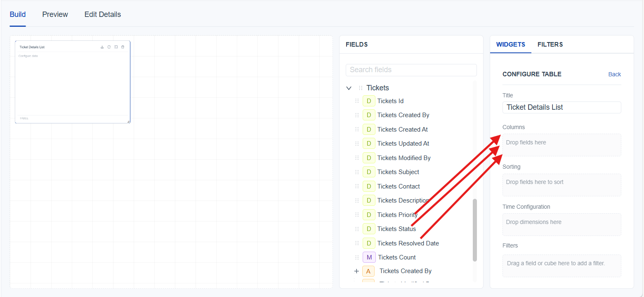Click the drag handle next to Tickets Status
Image resolution: width=644 pixels, height=297 pixels.
(x=357, y=229)
